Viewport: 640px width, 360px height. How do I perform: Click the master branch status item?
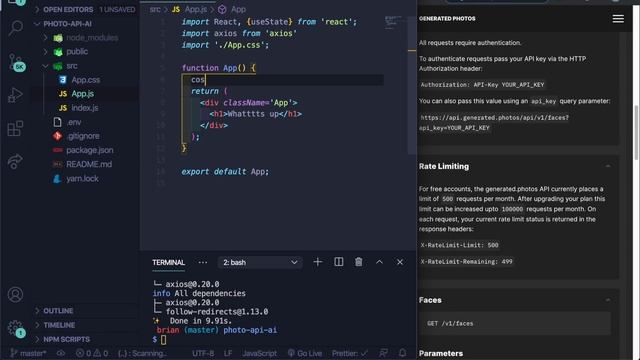pos(28,353)
